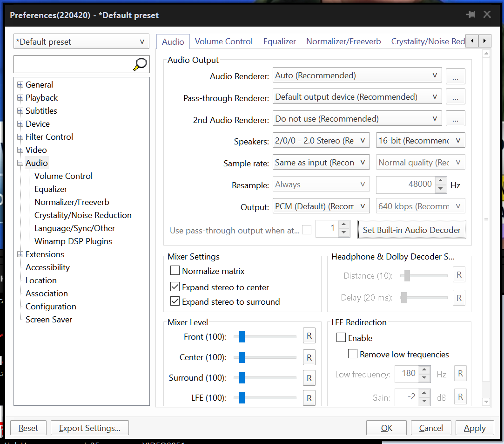The height and width of the screenshot is (444, 504).
Task: Click the preferences search field
Action: pos(73,64)
